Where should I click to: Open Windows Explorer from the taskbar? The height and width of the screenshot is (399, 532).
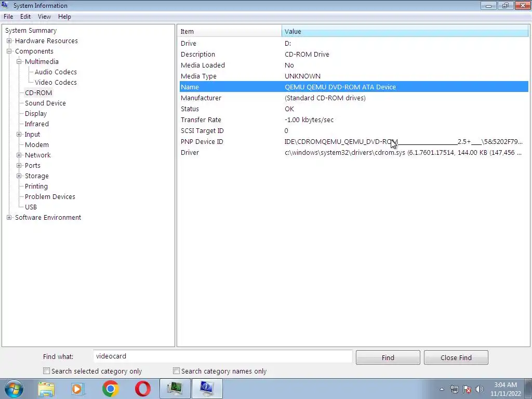[46, 389]
